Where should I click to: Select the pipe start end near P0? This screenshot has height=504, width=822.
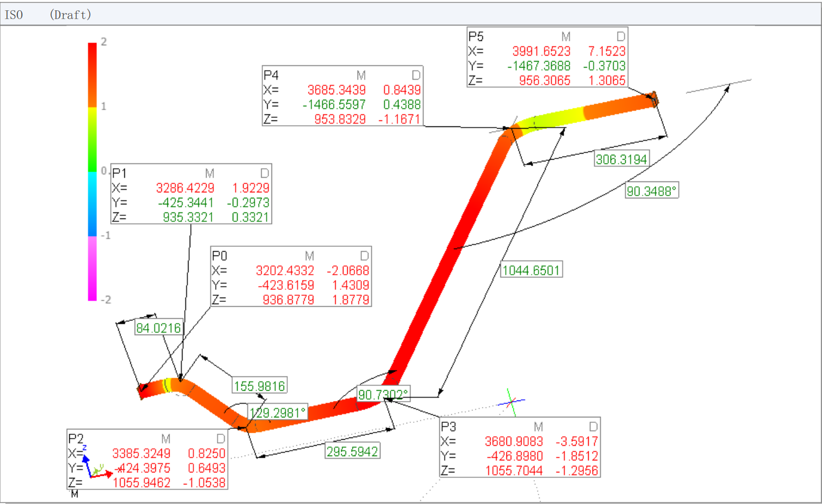point(143,389)
